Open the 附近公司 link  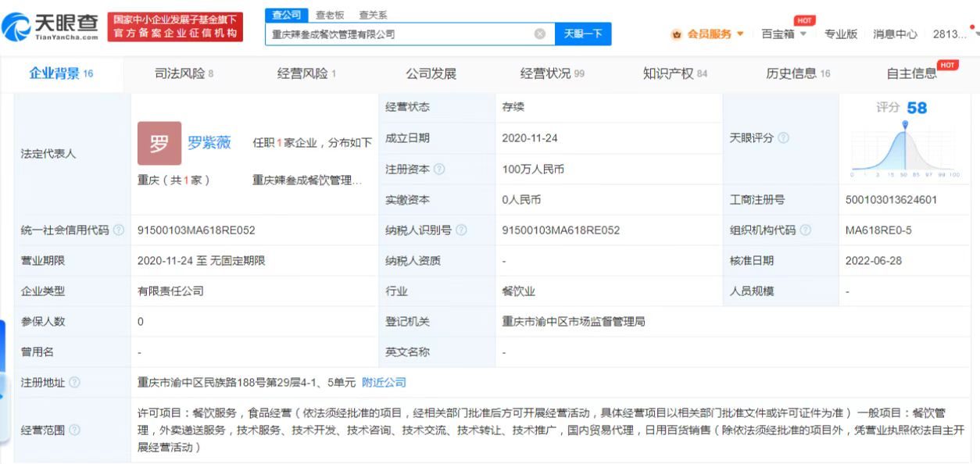[386, 383]
